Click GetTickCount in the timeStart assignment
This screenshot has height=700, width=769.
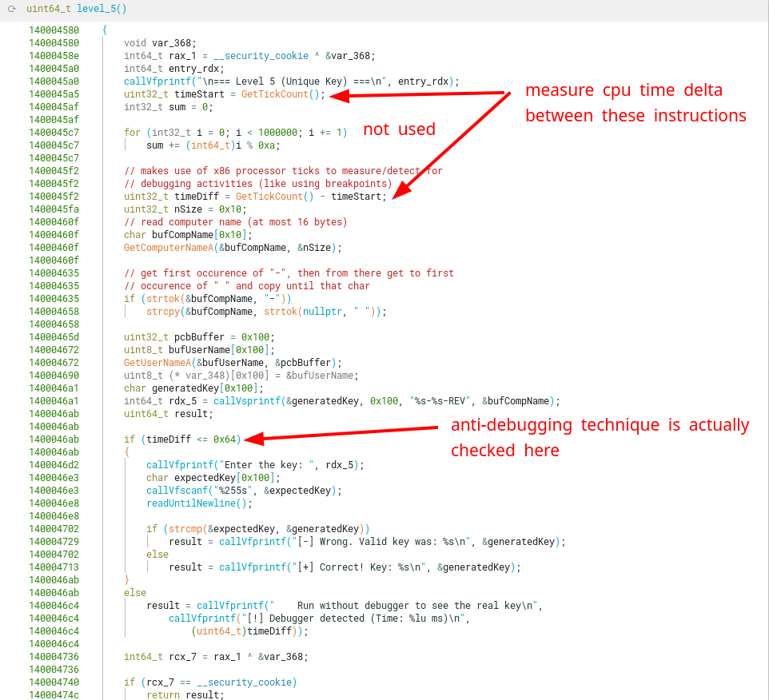[x=275, y=94]
